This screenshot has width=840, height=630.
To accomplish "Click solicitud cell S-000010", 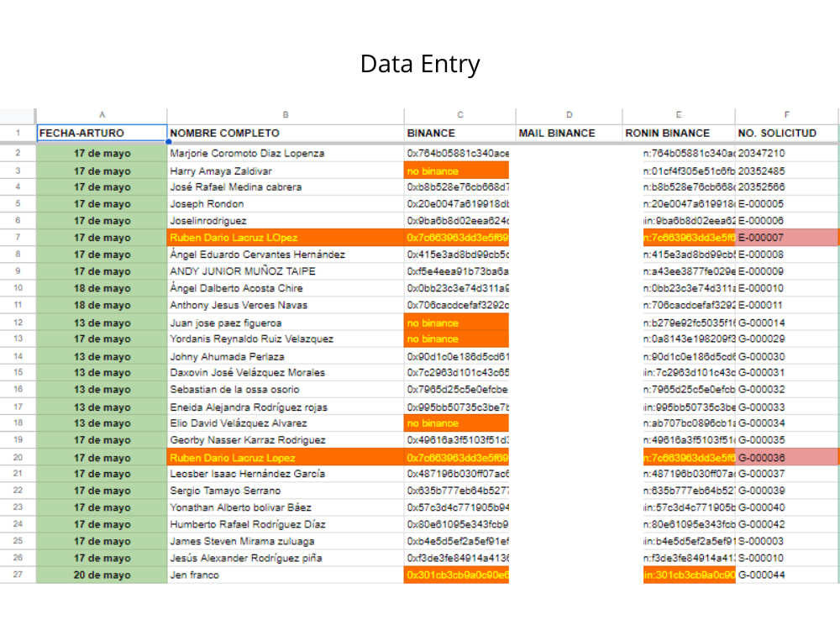I will (786, 559).
